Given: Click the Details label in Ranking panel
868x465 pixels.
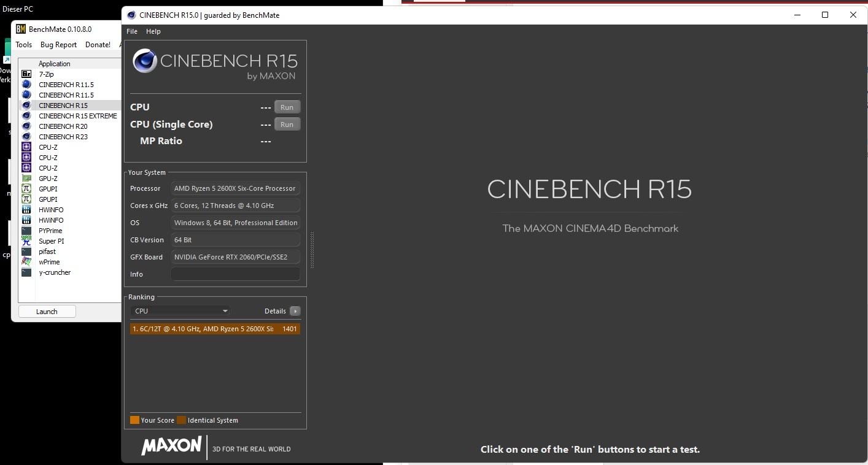Looking at the screenshot, I should (x=275, y=311).
